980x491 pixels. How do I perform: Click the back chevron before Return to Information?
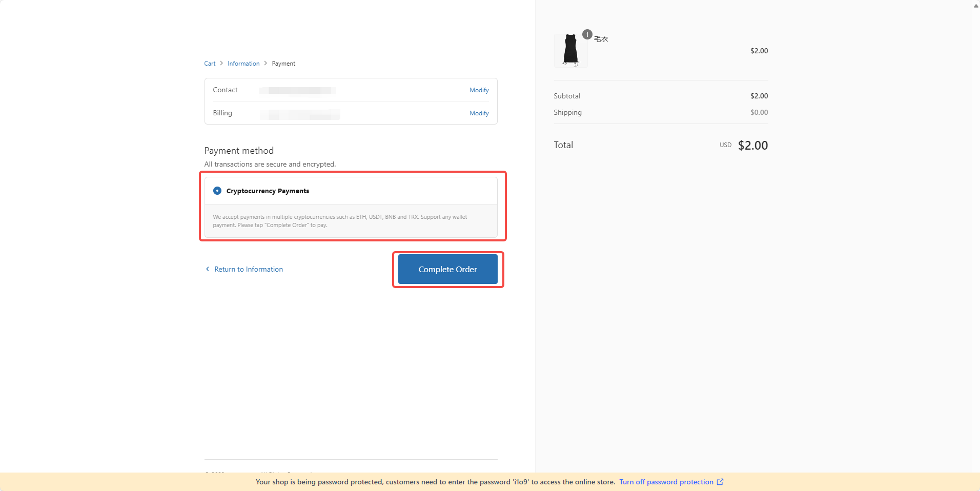[208, 269]
